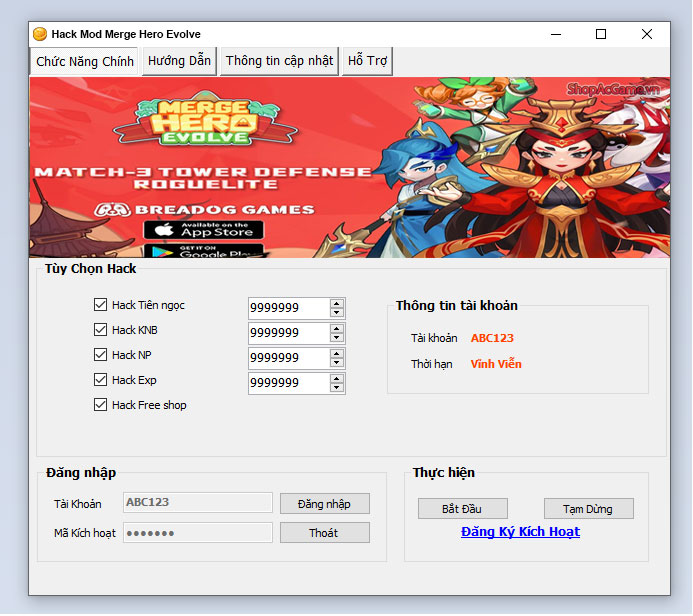This screenshot has height=616, width=693.
Task: Select the Hỗ Trợ tab
Action: point(367,61)
